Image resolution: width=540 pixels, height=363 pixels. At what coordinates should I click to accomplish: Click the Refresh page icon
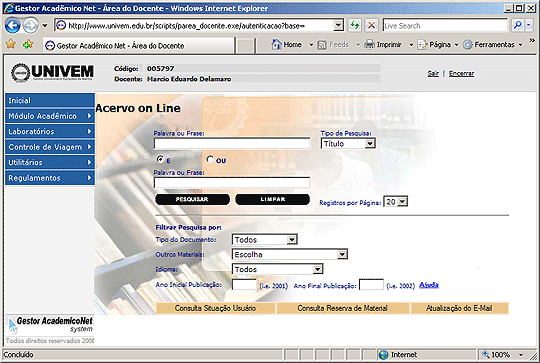coord(354,25)
